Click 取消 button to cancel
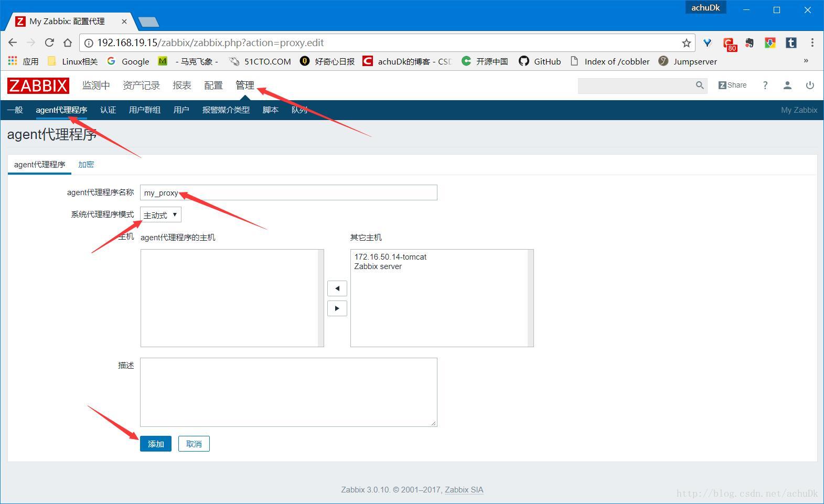824x504 pixels. (x=194, y=444)
